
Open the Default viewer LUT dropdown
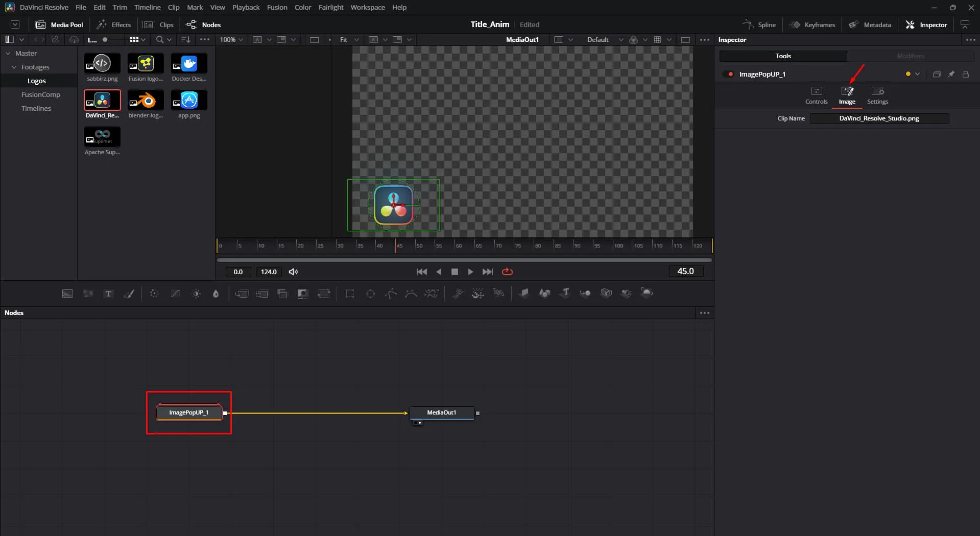(605, 39)
